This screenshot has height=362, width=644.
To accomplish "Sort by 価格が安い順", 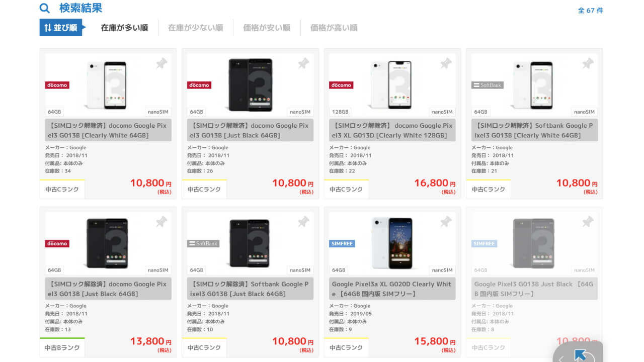I will pyautogui.click(x=267, y=28).
